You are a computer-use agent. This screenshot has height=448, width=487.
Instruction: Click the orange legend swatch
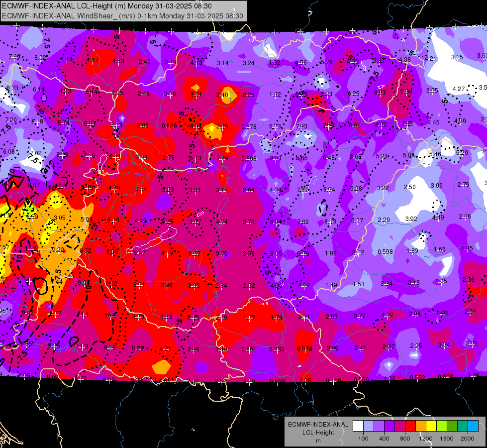click(421, 426)
